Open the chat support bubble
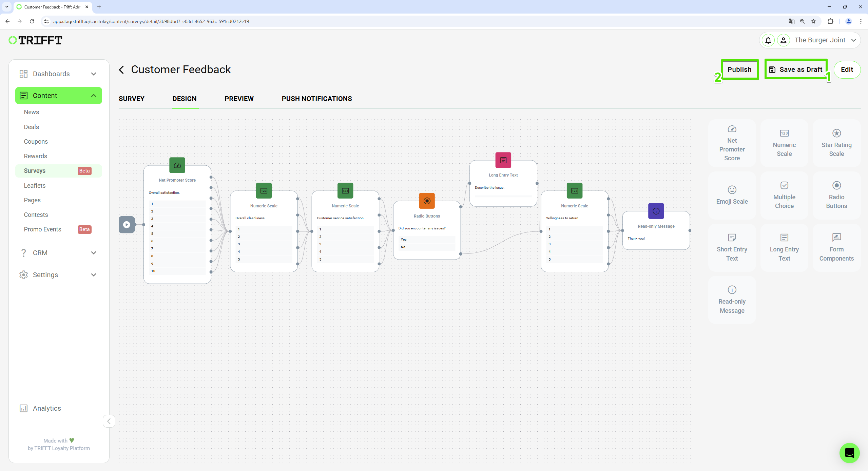868x471 pixels. pos(849,453)
